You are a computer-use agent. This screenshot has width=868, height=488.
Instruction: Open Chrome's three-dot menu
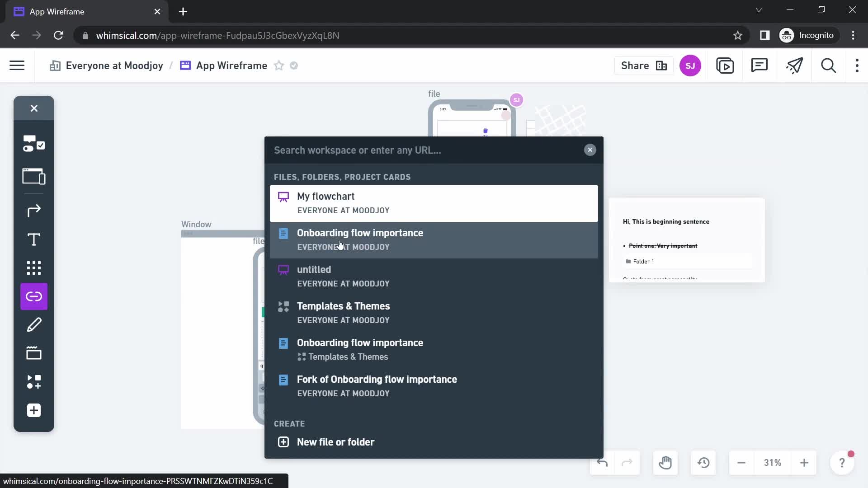pyautogui.click(x=854, y=35)
